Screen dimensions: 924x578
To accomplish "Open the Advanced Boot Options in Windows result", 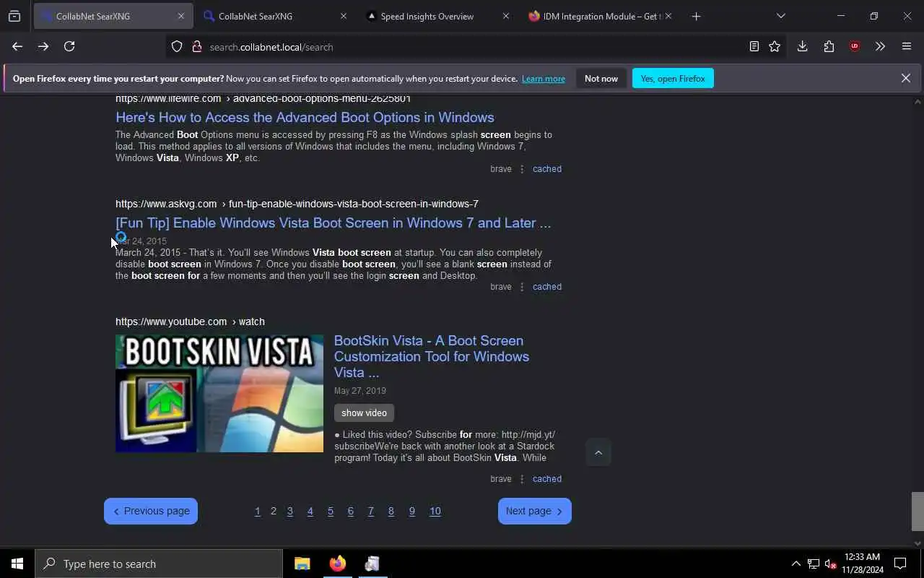I will (x=305, y=117).
